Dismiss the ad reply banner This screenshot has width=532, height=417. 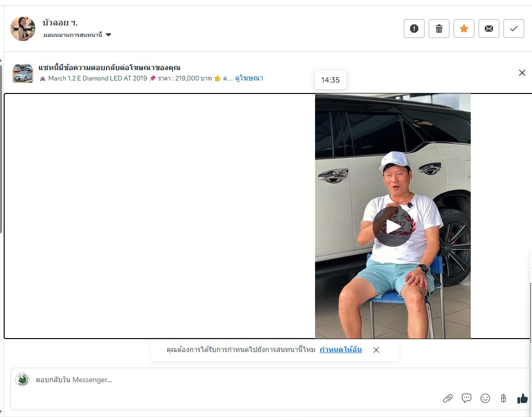click(x=522, y=73)
